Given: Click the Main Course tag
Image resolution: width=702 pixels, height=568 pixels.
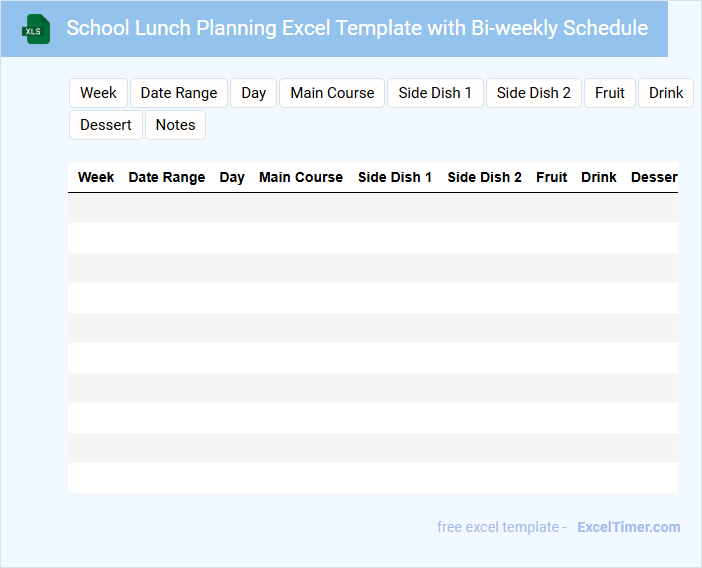Looking at the screenshot, I should coord(332,93).
